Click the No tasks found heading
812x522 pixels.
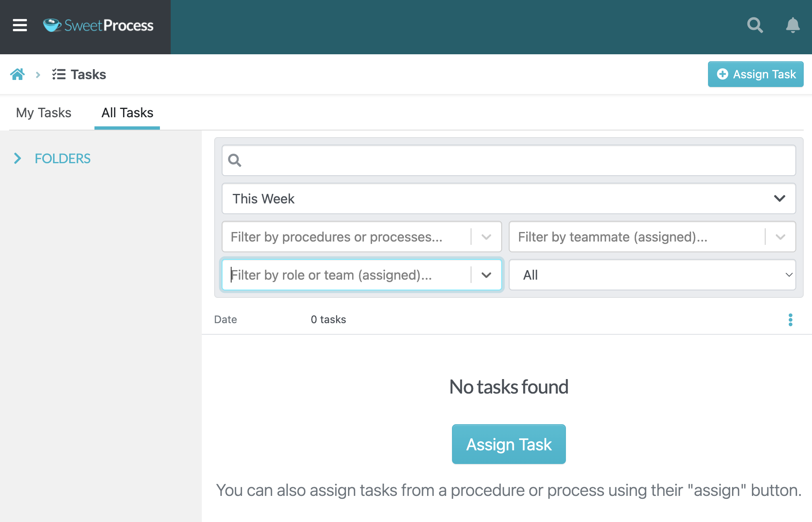pyautogui.click(x=509, y=387)
